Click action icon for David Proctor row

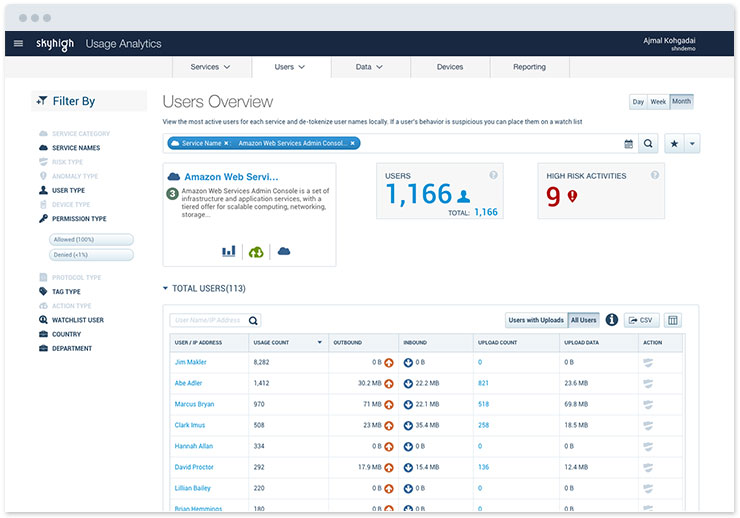(648, 468)
